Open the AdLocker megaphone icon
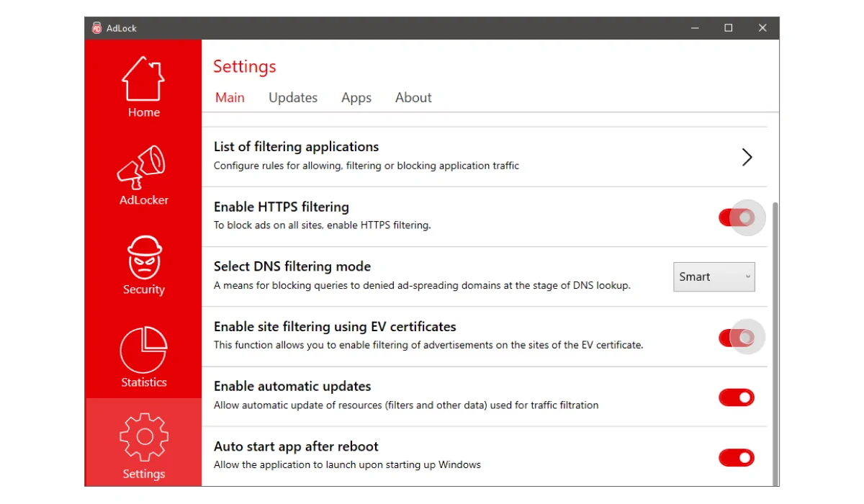The height and width of the screenshot is (504, 864). (x=142, y=168)
